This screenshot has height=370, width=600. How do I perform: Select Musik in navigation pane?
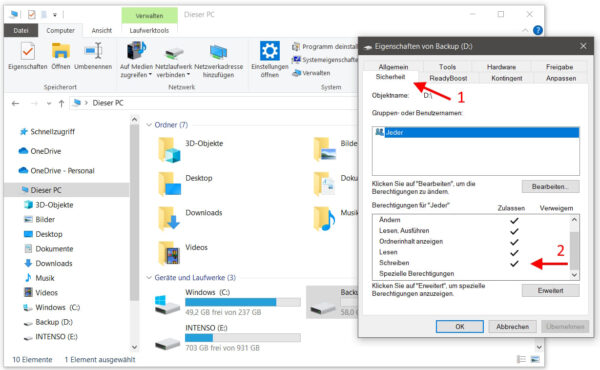pos(40,278)
